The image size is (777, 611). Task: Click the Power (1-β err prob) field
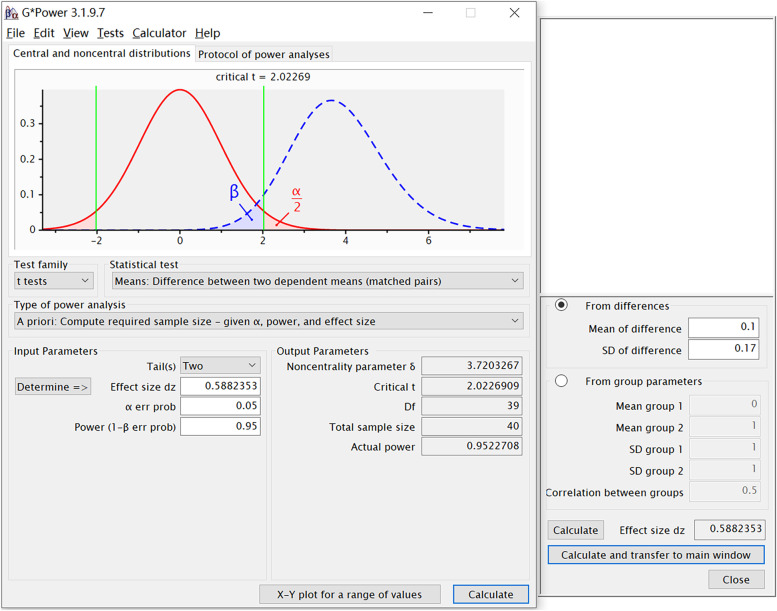220,426
